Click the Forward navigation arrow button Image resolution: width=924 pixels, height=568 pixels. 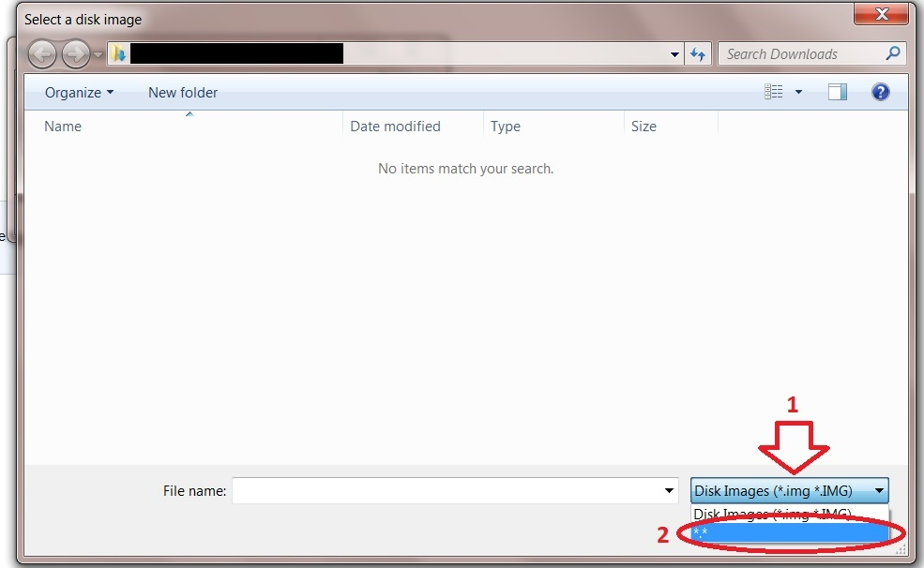[75, 54]
